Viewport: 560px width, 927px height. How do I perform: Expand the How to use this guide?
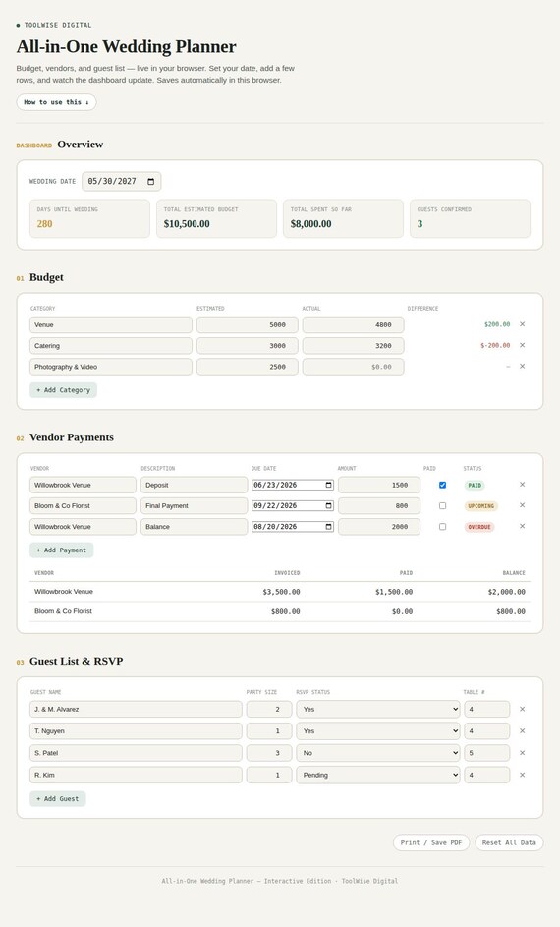point(56,102)
